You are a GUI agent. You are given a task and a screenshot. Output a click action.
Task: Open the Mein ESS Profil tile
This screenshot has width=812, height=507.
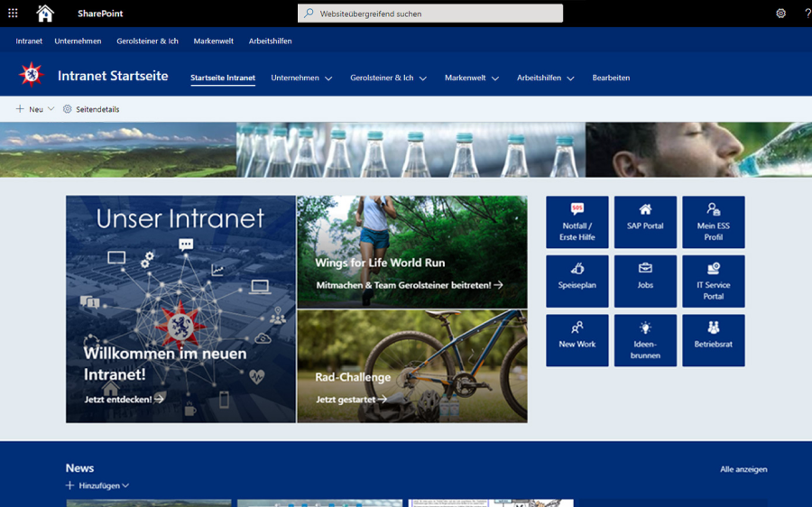pos(713,222)
